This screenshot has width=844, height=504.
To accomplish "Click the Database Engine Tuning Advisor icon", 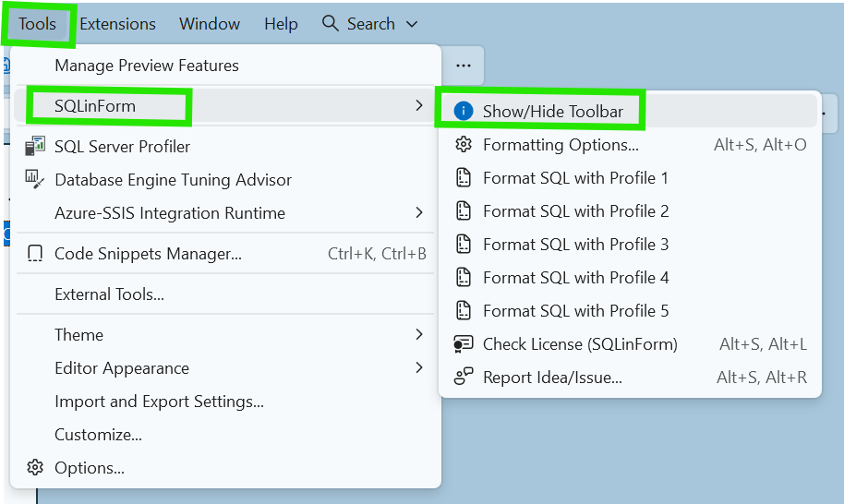I will tap(35, 179).
